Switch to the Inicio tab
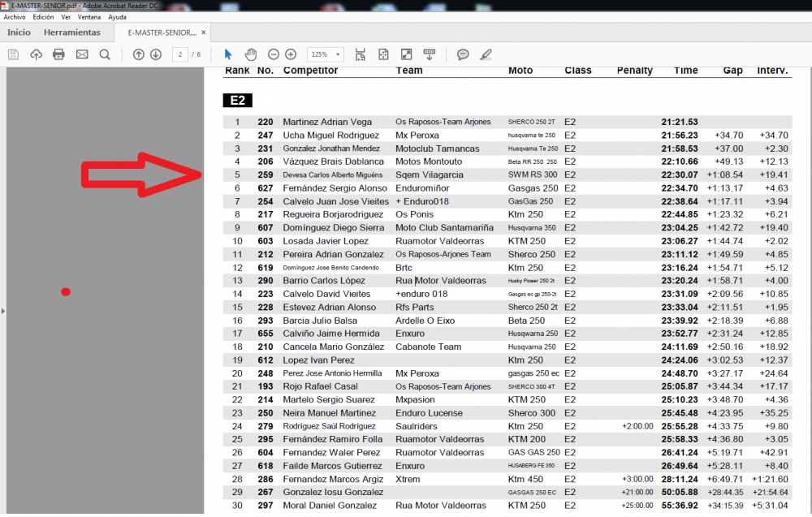 (x=19, y=32)
